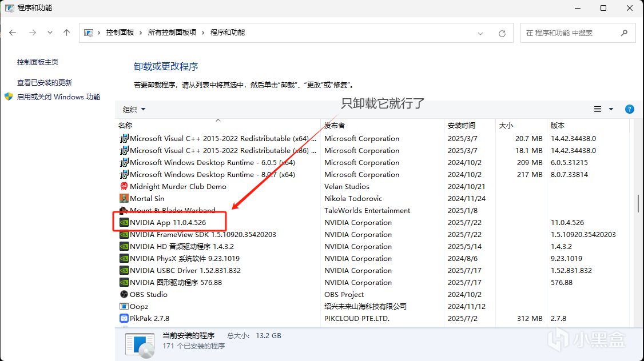Select the NVIDIA USBC Driver icon
This screenshot has width=644, height=361.
(x=124, y=270)
